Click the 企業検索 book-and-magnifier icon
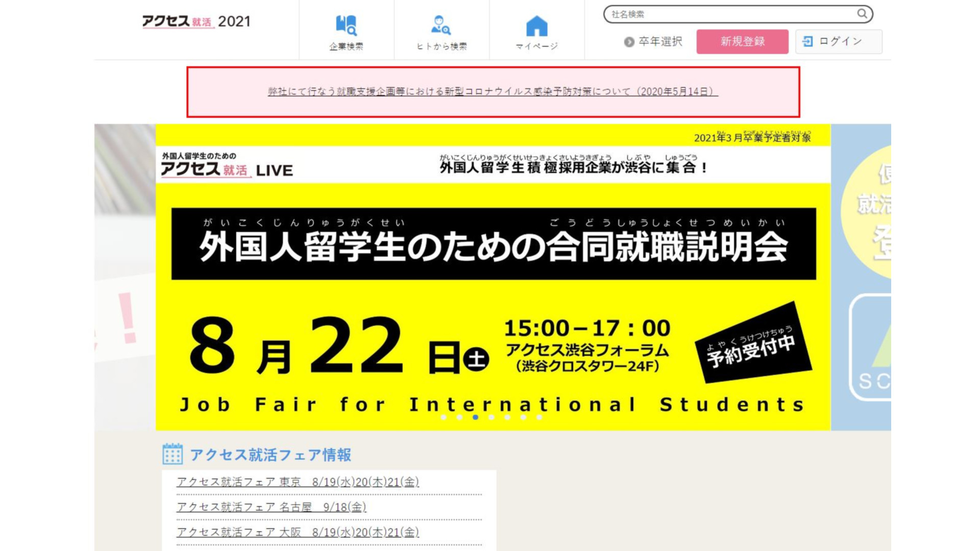 coord(346,25)
